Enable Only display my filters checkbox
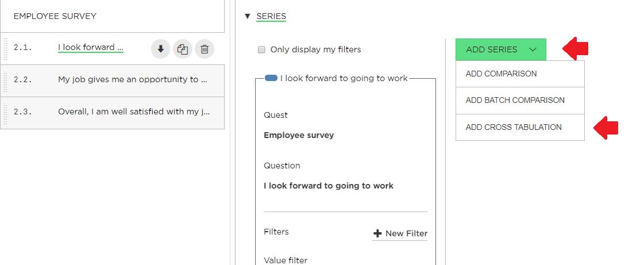644x265 pixels. [x=261, y=49]
